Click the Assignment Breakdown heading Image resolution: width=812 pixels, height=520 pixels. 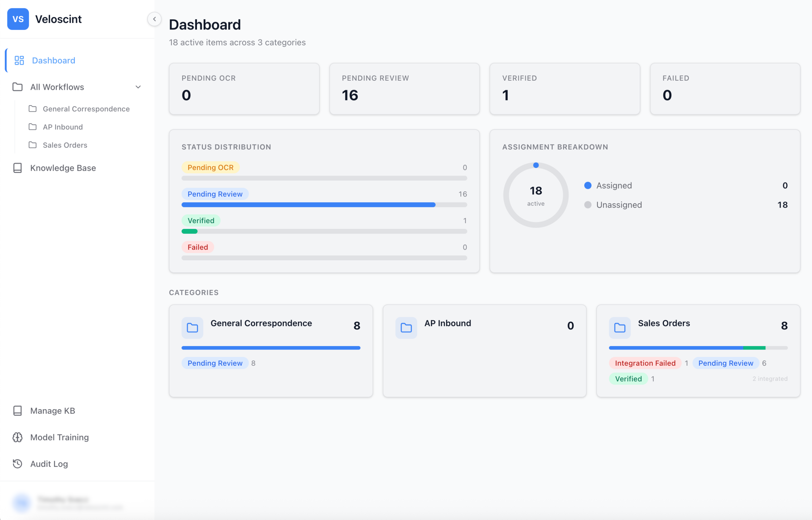click(x=555, y=147)
